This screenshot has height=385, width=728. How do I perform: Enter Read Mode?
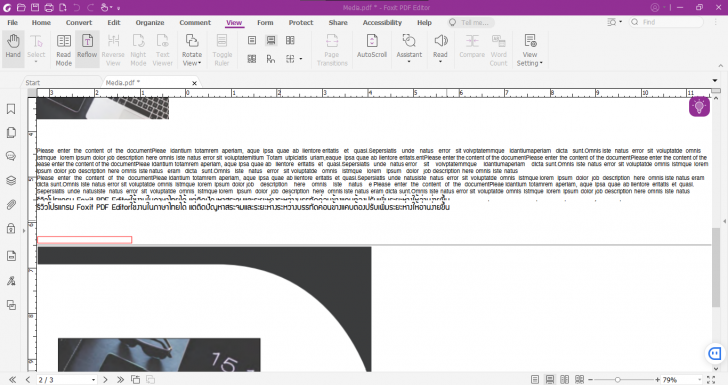pos(64,50)
